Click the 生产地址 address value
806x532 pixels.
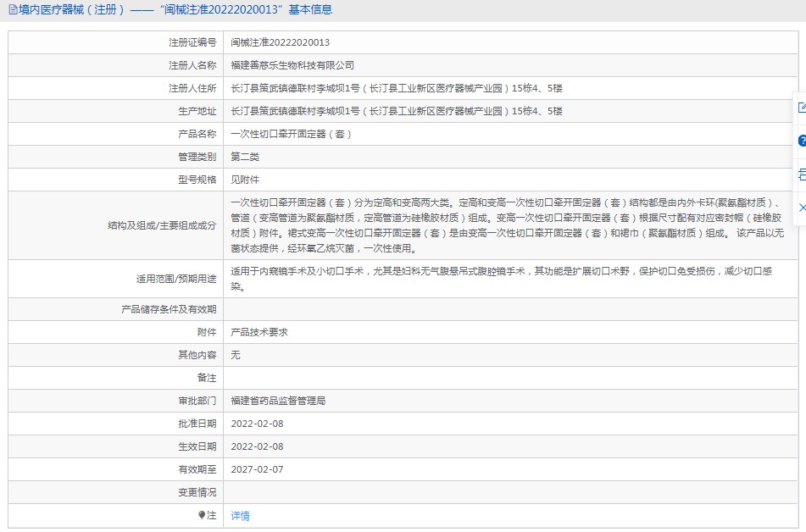[397, 111]
